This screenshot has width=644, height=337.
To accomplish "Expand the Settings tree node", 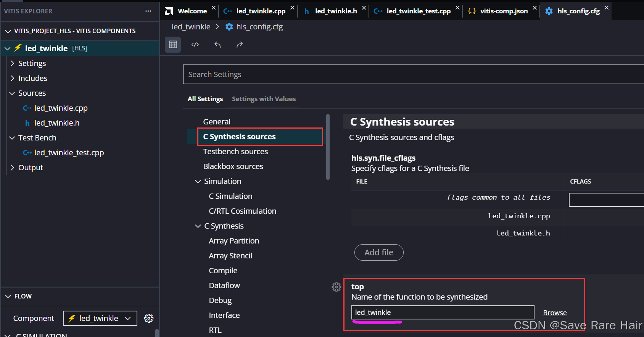I will pos(12,63).
